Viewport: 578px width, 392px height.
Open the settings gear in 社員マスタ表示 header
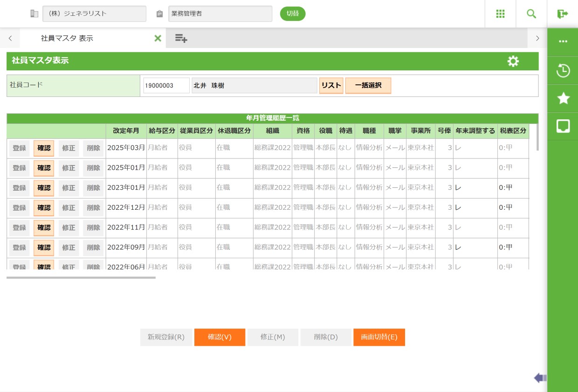pyautogui.click(x=513, y=61)
